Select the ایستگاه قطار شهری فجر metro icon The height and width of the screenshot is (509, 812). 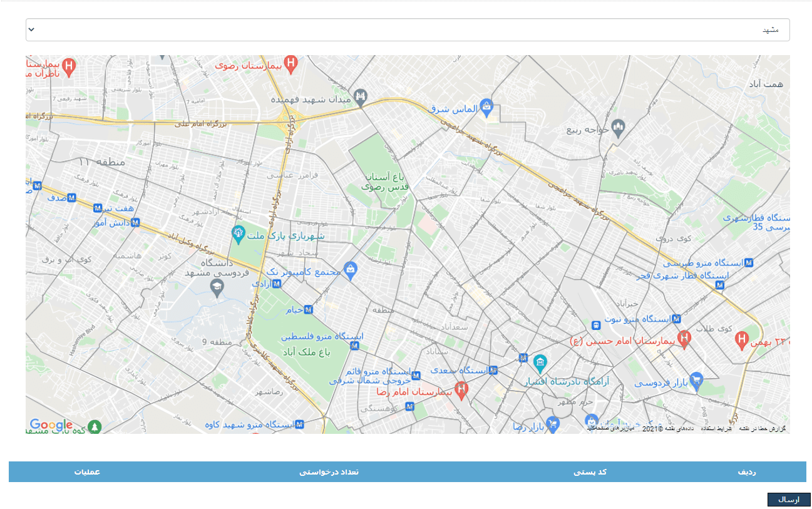[720, 285]
